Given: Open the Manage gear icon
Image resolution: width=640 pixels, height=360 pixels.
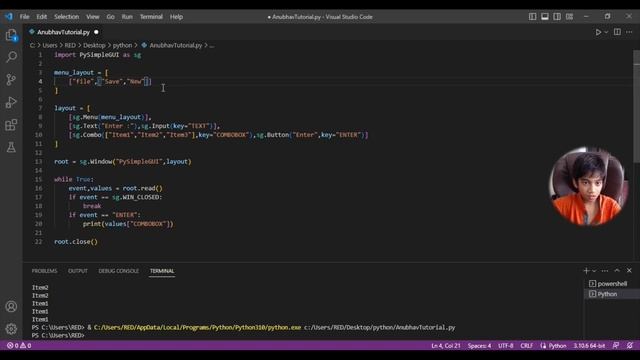Looking at the screenshot, I should tap(11, 329).
